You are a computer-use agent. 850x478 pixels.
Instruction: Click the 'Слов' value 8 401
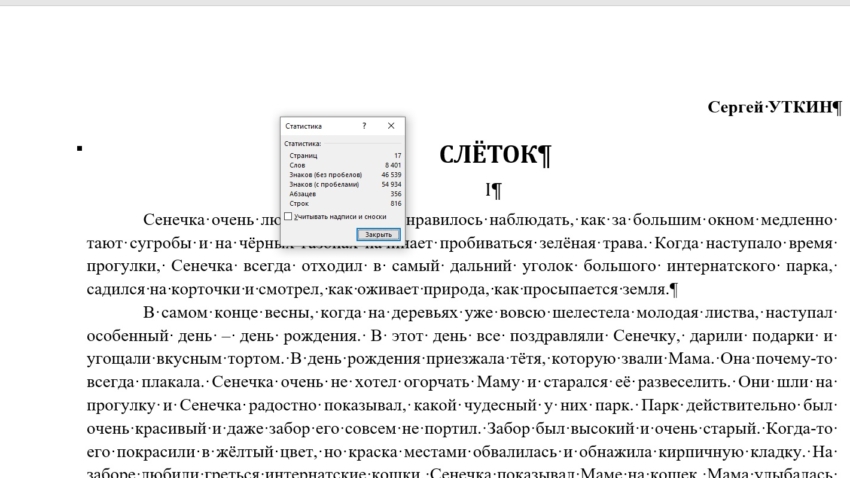point(392,165)
